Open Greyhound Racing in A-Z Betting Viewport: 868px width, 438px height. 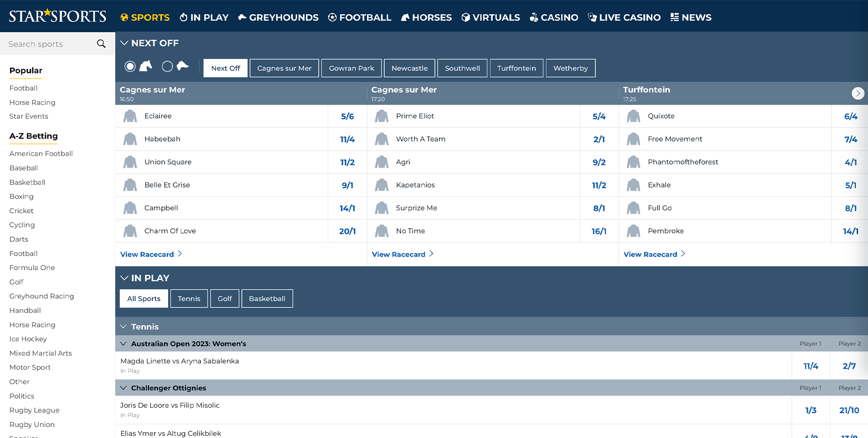(x=42, y=296)
